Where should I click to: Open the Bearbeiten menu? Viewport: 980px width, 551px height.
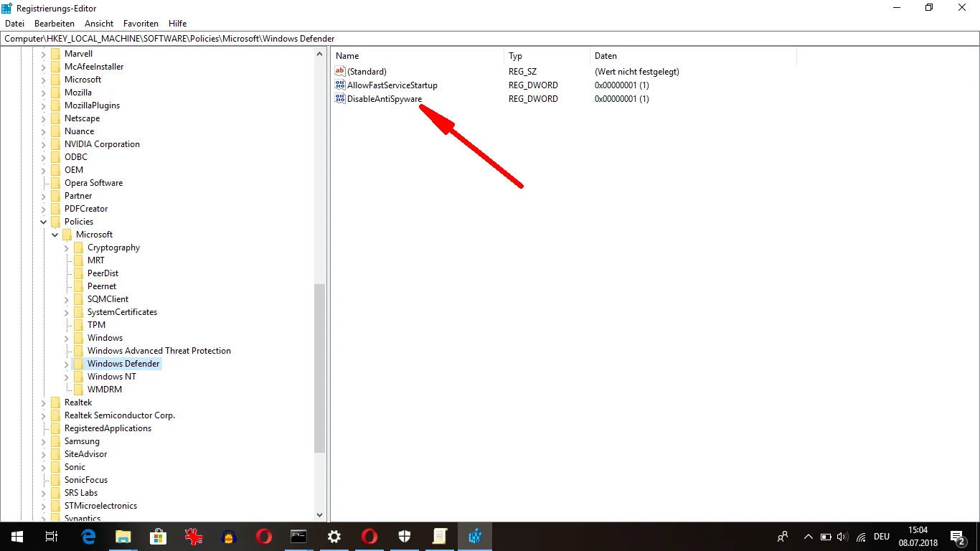55,24
